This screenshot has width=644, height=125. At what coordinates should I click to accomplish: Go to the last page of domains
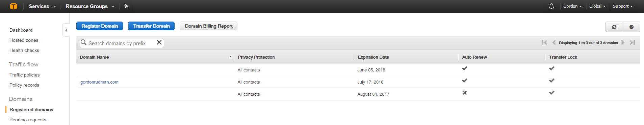tap(633, 42)
